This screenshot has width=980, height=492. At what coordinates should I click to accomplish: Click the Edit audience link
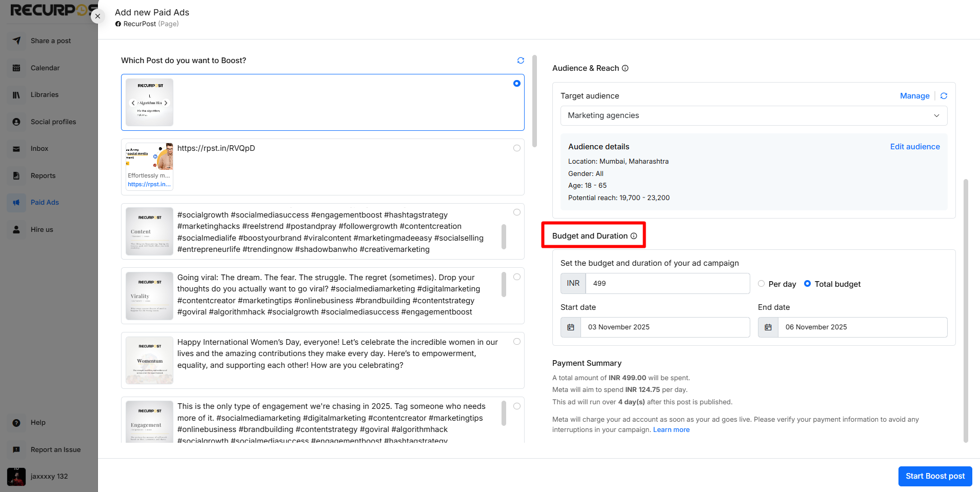[914, 147]
